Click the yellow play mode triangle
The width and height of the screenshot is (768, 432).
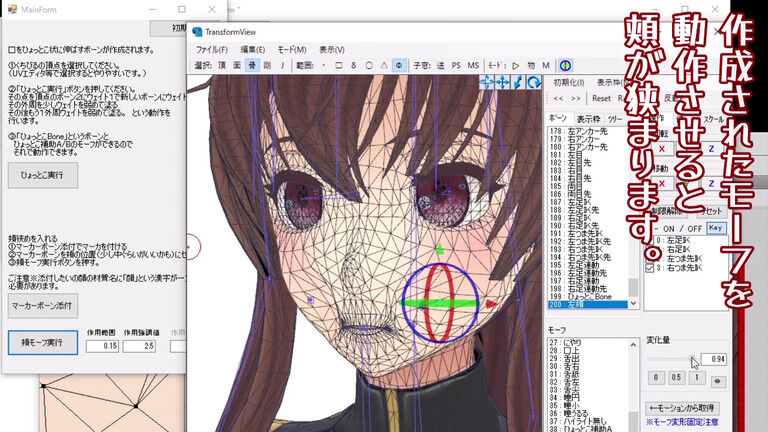click(516, 65)
